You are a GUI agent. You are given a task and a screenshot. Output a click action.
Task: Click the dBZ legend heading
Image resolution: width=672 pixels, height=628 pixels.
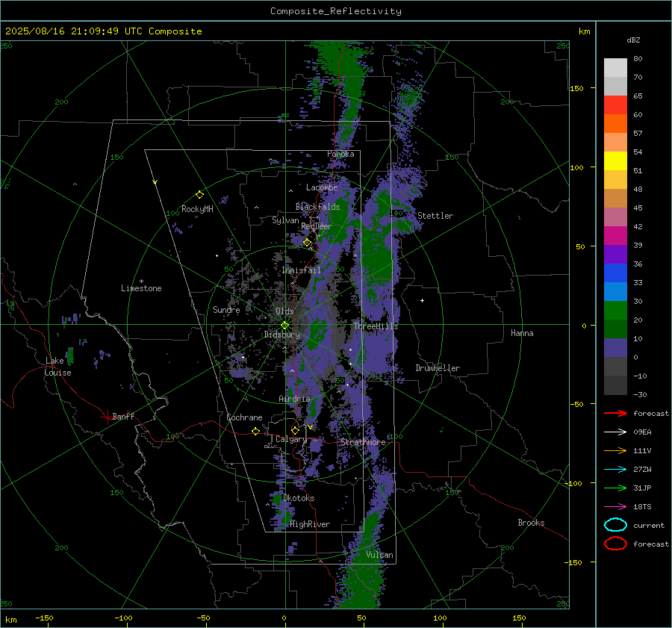tap(633, 40)
